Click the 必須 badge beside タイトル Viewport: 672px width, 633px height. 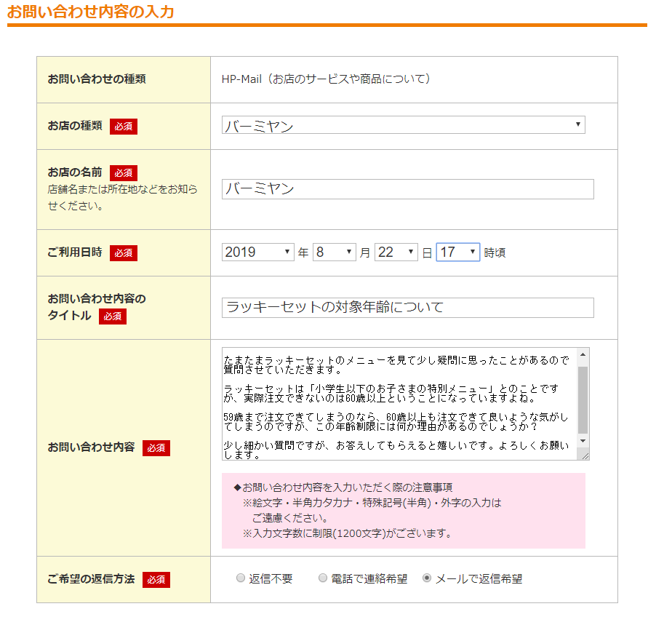coord(113,316)
